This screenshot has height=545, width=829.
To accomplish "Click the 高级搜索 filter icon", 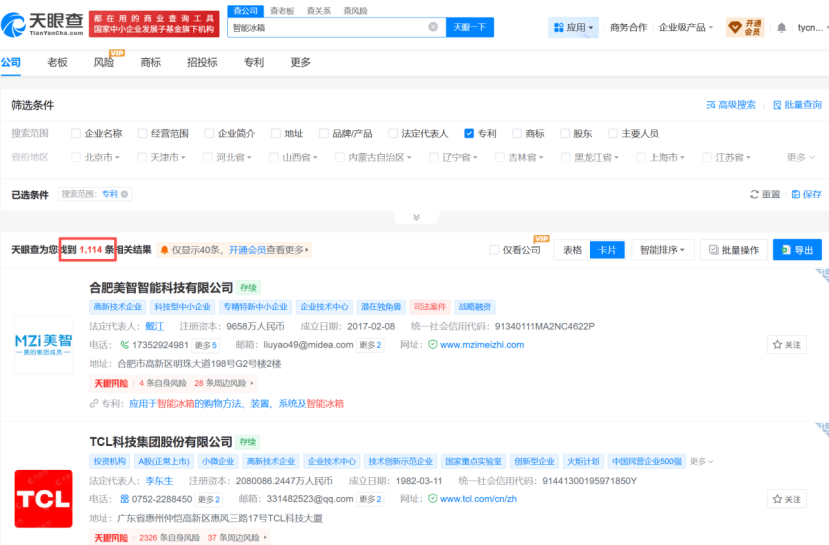I will [711, 105].
